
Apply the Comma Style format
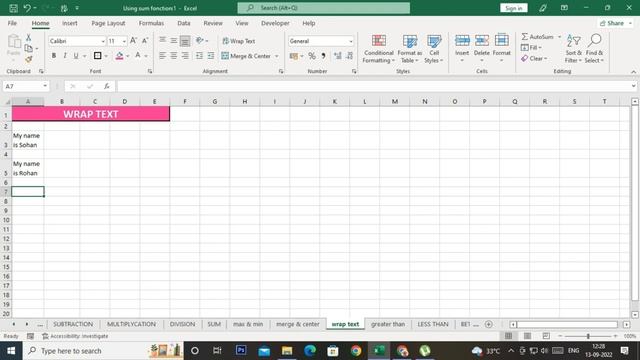[323, 56]
